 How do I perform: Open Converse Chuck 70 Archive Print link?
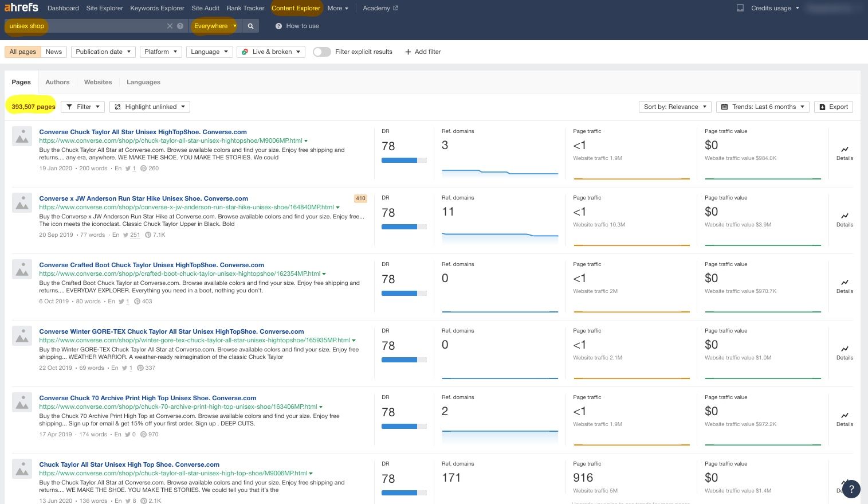(148, 398)
